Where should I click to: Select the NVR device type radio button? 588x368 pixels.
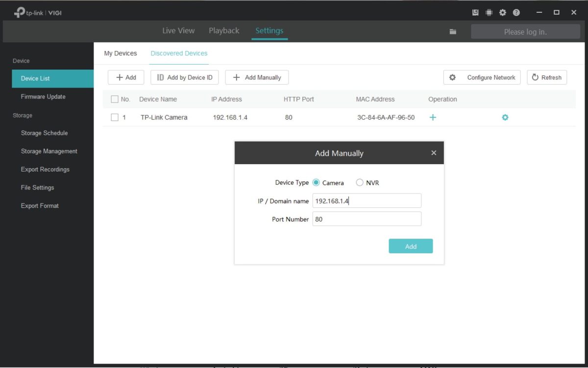point(359,182)
